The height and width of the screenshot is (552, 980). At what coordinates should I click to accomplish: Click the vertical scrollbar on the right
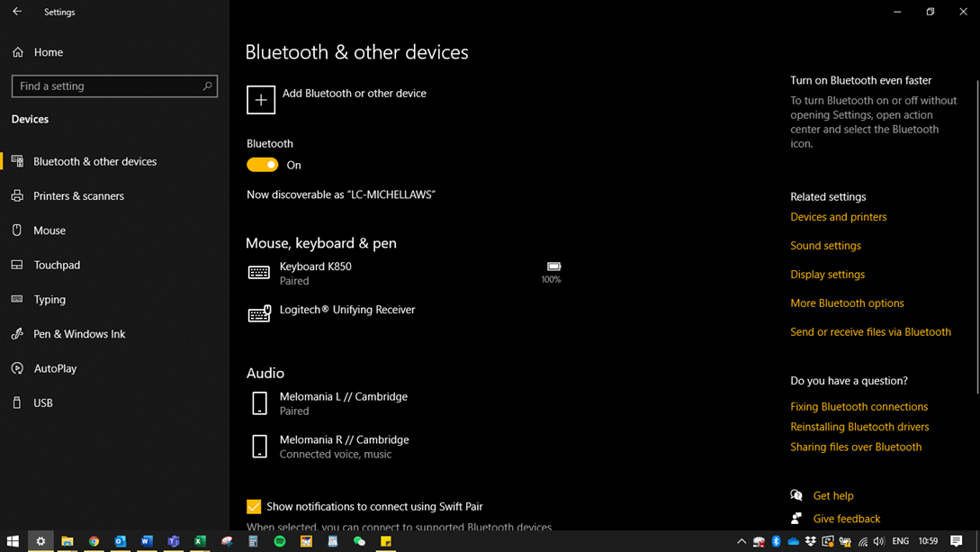click(976, 234)
